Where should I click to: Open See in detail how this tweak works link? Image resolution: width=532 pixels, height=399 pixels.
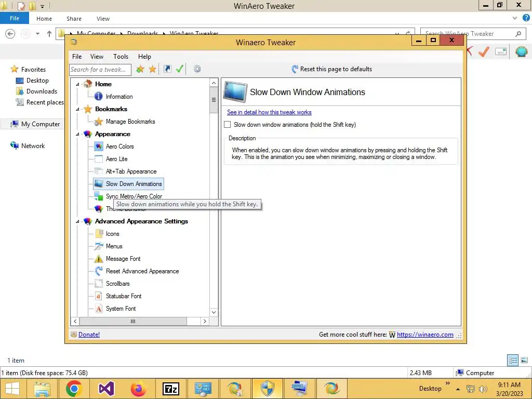pyautogui.click(x=269, y=112)
